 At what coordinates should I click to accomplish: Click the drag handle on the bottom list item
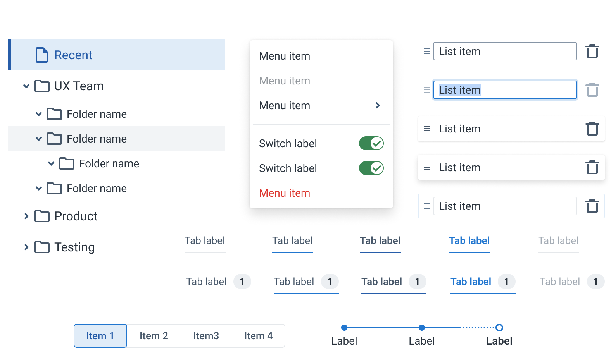[427, 206]
